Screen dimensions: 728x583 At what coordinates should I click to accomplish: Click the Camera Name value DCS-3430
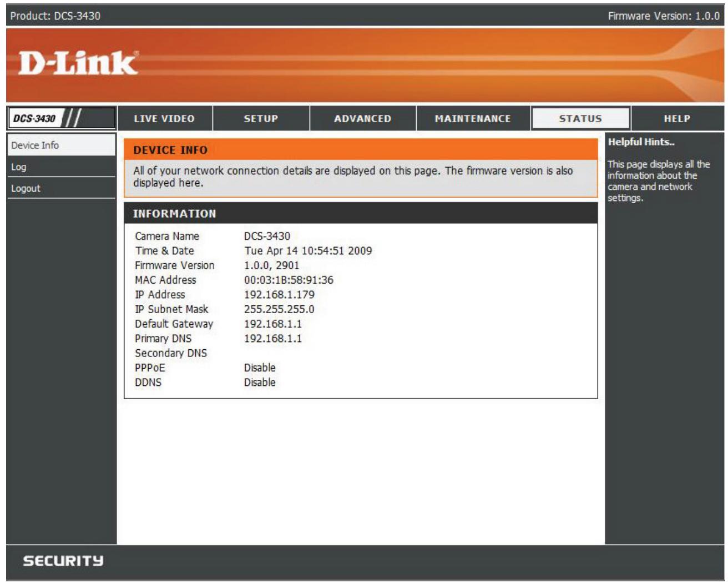click(267, 236)
